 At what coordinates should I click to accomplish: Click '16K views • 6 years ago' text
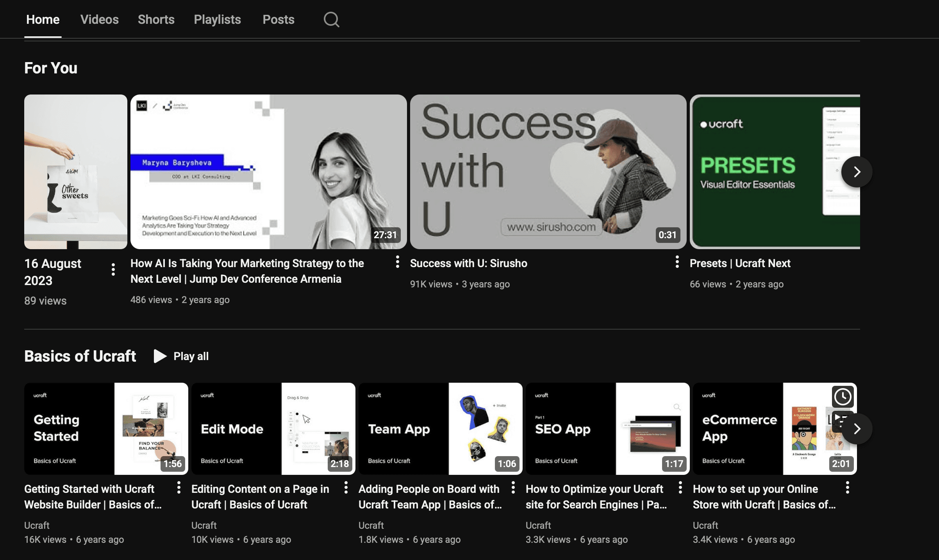(x=74, y=539)
